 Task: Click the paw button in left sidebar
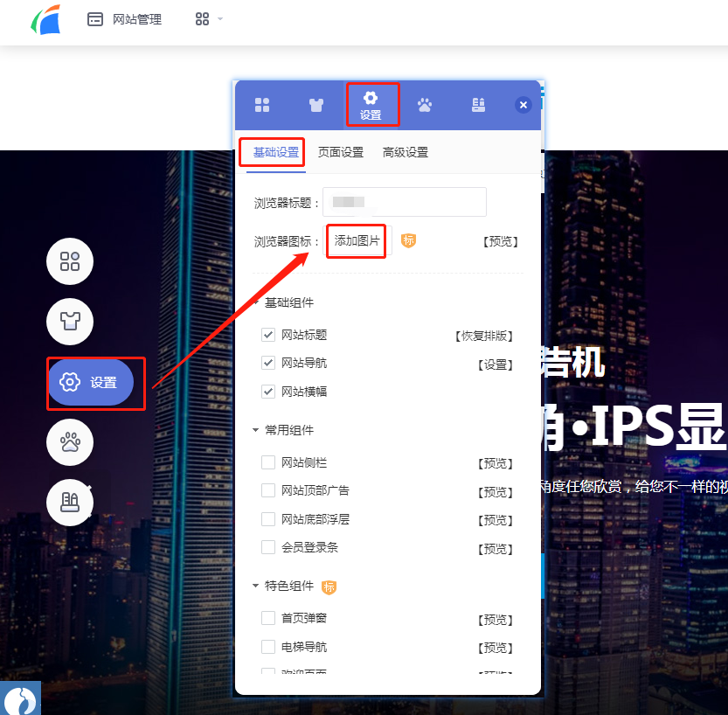[70, 442]
